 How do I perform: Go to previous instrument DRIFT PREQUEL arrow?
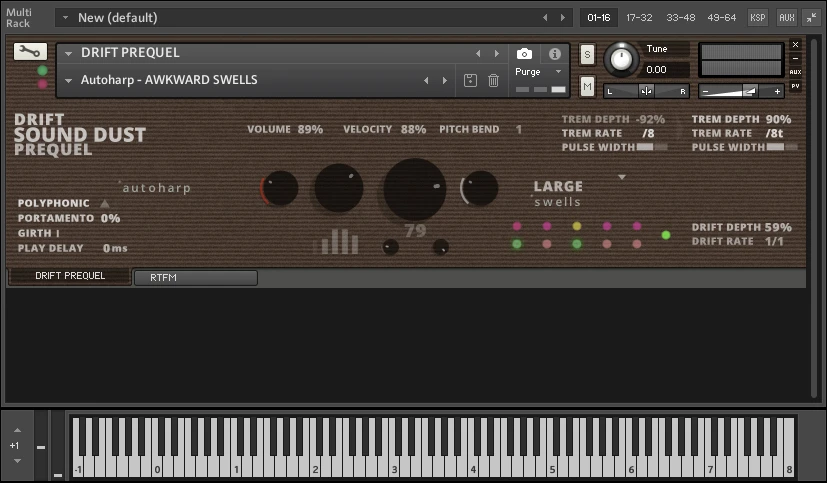[478, 53]
